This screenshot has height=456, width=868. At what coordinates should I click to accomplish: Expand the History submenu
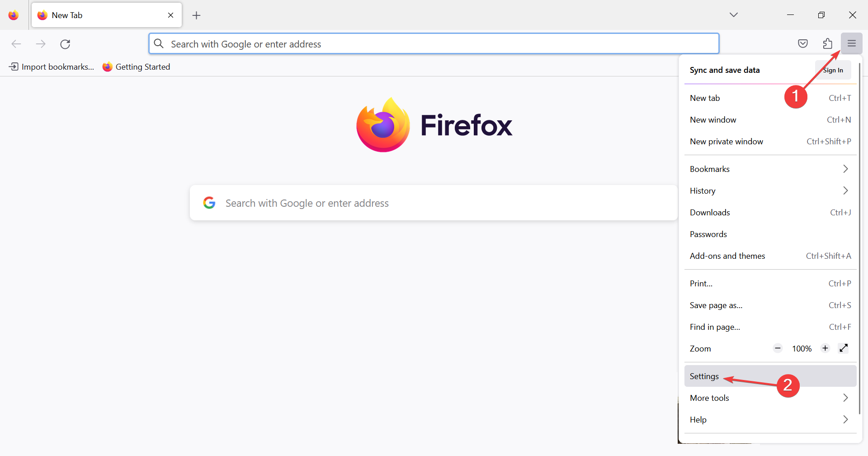click(x=770, y=191)
